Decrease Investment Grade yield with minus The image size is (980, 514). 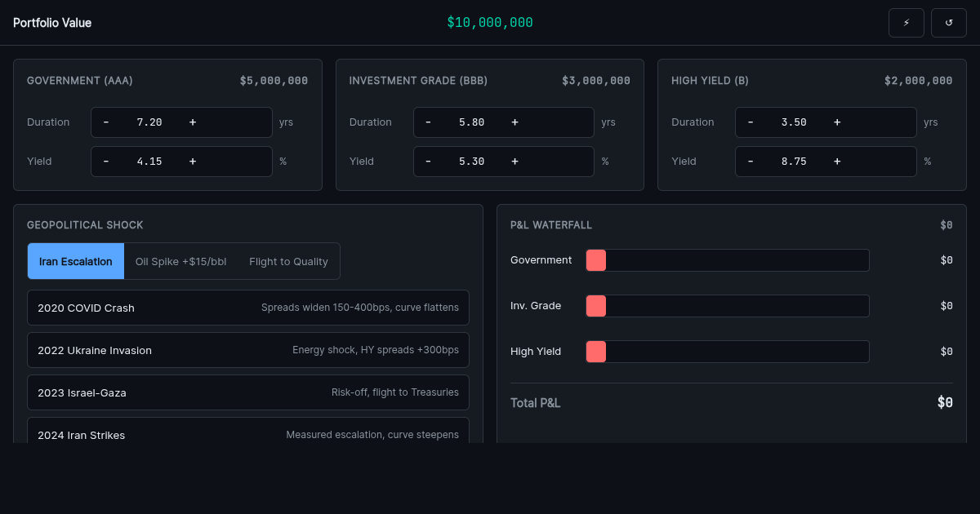pyautogui.click(x=428, y=162)
